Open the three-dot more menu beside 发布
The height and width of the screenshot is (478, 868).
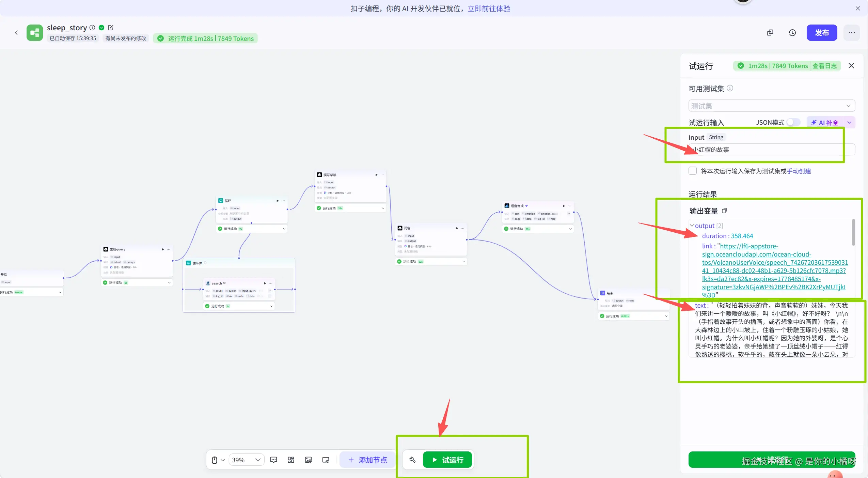(852, 33)
